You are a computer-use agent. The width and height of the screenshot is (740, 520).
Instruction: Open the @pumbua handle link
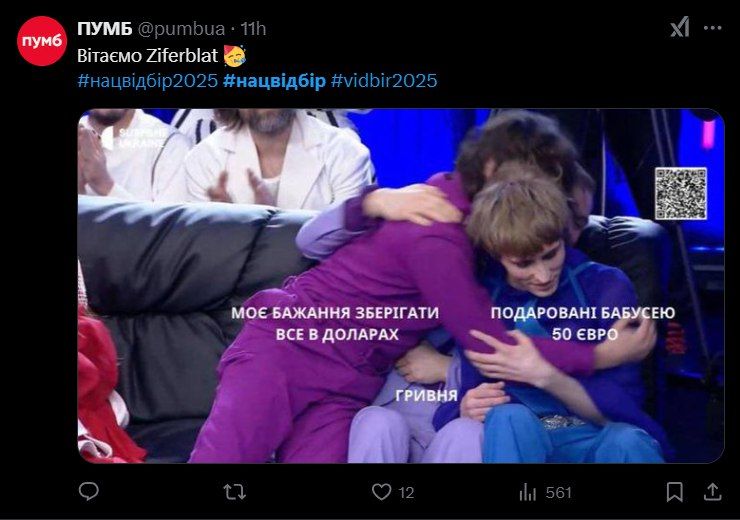click(181, 29)
